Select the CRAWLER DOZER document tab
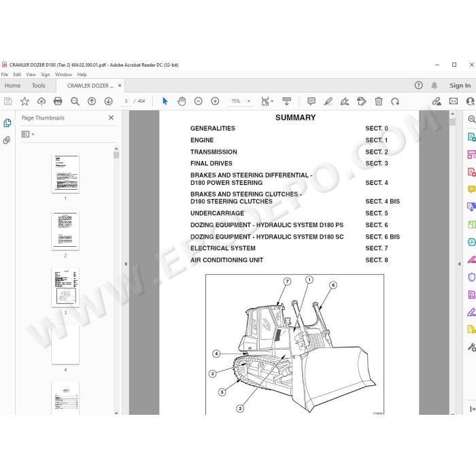The height and width of the screenshot is (476, 476). (x=90, y=86)
